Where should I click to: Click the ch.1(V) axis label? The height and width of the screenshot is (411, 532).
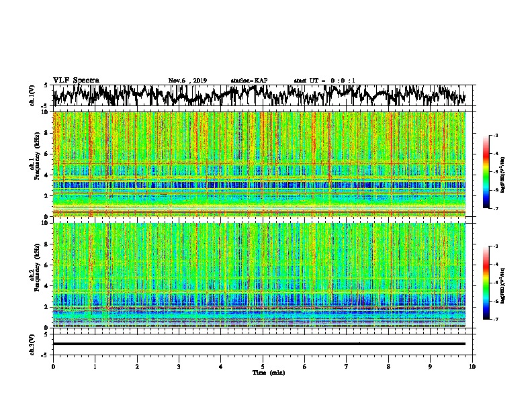tap(32, 95)
